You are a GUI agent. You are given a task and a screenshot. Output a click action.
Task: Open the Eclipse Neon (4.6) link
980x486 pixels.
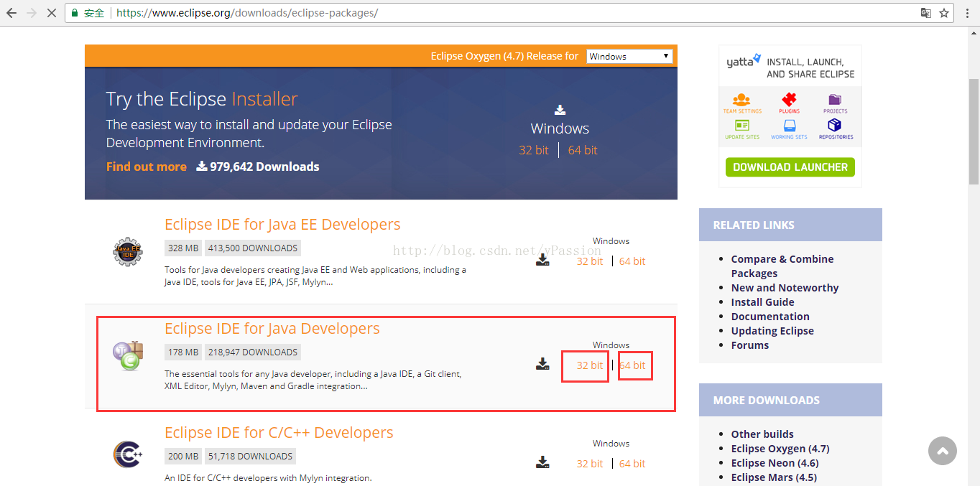pos(775,463)
